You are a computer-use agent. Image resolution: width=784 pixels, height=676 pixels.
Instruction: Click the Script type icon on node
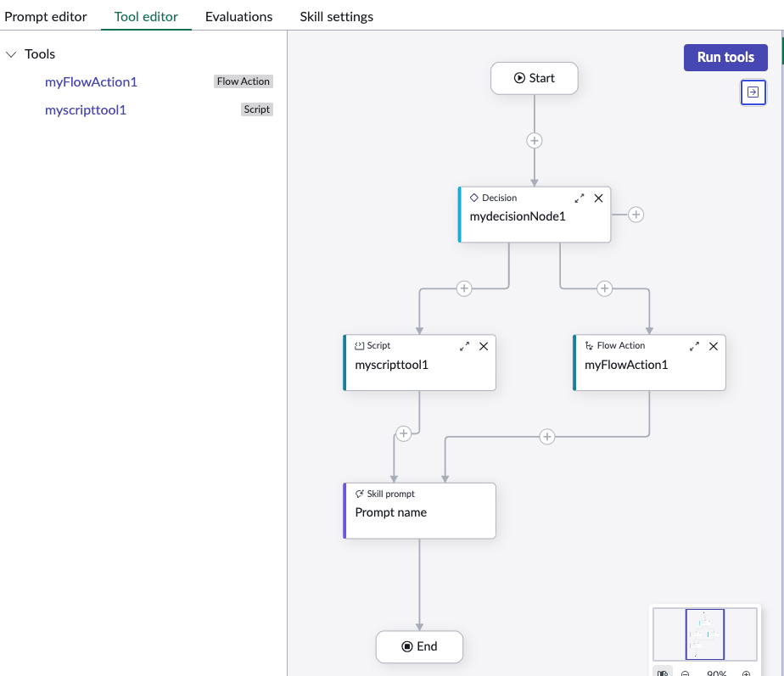(x=360, y=346)
